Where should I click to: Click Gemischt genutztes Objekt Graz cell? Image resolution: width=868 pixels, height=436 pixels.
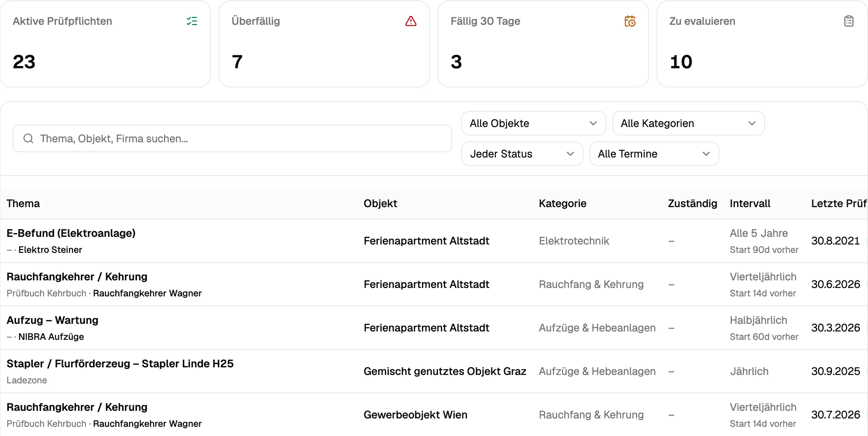[x=445, y=371]
